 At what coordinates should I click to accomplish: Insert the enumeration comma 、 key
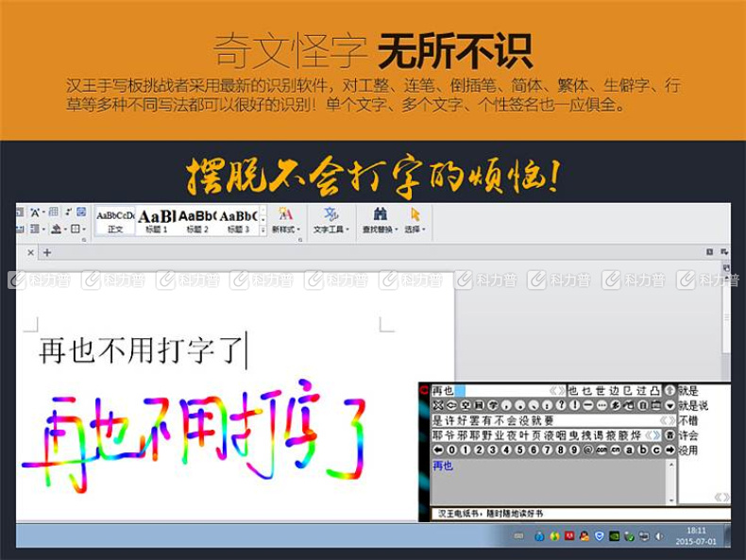tap(534, 406)
